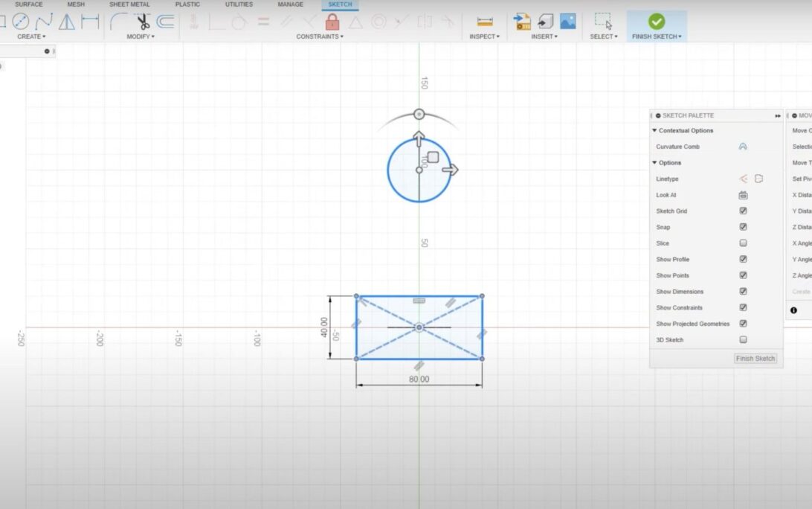Click the Insert Canvas image icon
The image size is (812, 509).
pos(568,22)
